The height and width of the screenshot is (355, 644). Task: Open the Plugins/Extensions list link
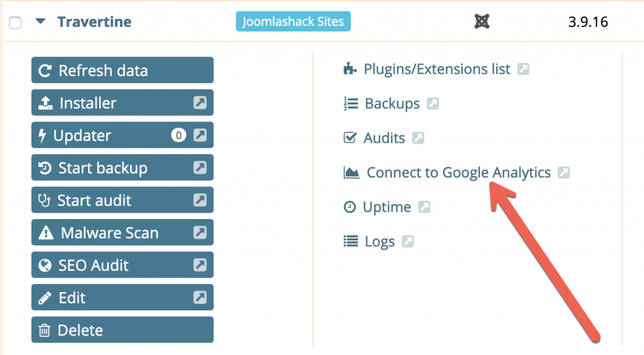[x=437, y=69]
